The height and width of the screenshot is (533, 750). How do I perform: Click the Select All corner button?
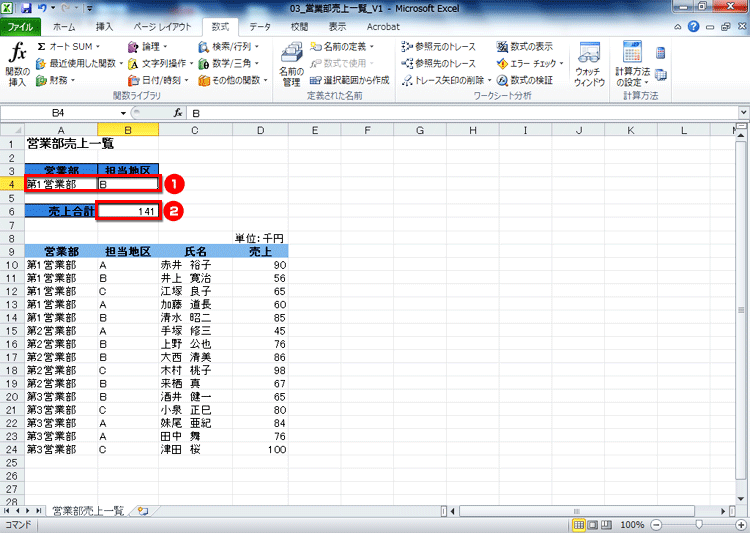(12, 130)
